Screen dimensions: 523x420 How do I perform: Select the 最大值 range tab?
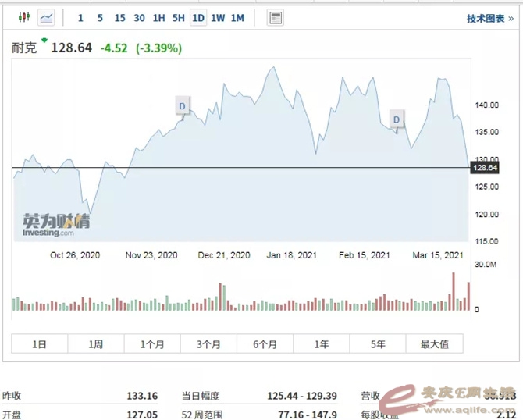[433, 343]
